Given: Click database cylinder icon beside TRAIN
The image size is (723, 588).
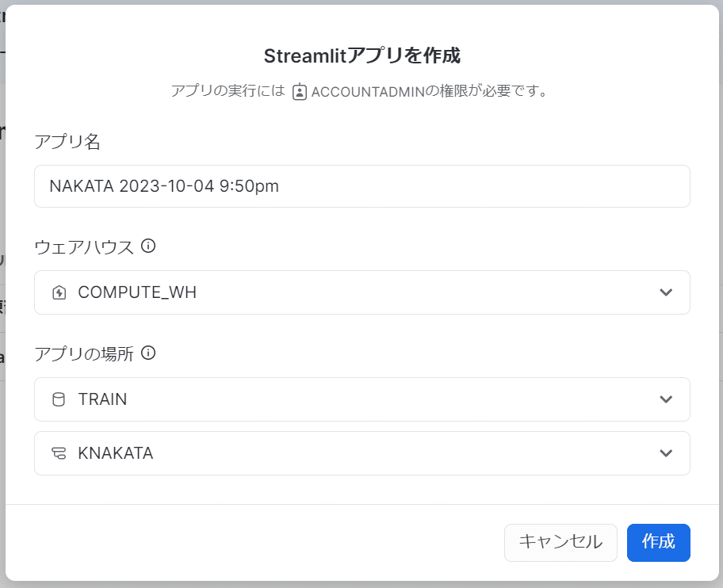Looking at the screenshot, I should (x=59, y=399).
